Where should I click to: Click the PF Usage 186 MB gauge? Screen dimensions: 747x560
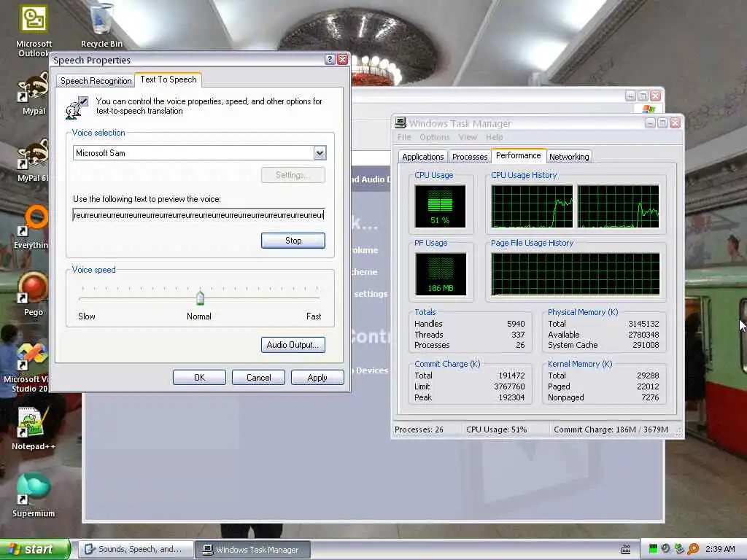[441, 274]
